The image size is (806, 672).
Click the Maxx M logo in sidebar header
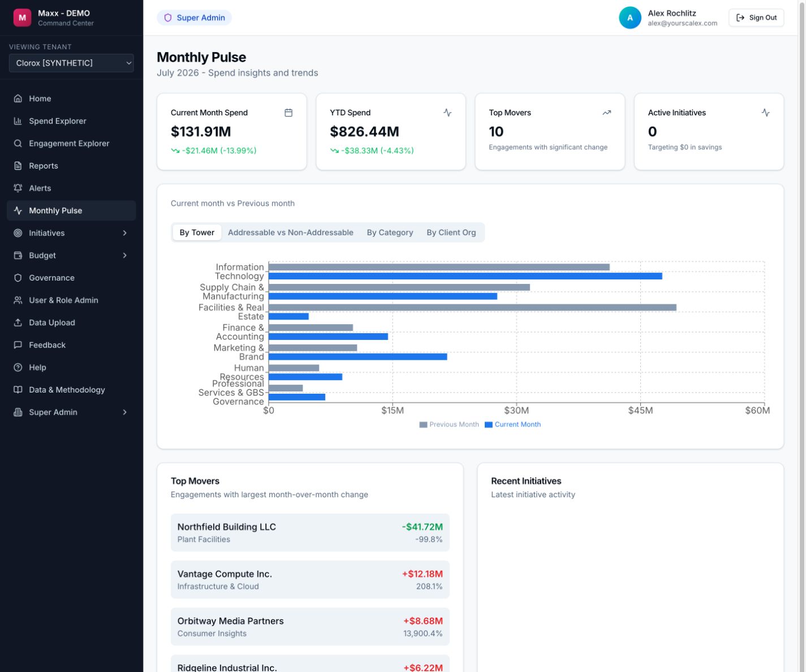coord(23,18)
